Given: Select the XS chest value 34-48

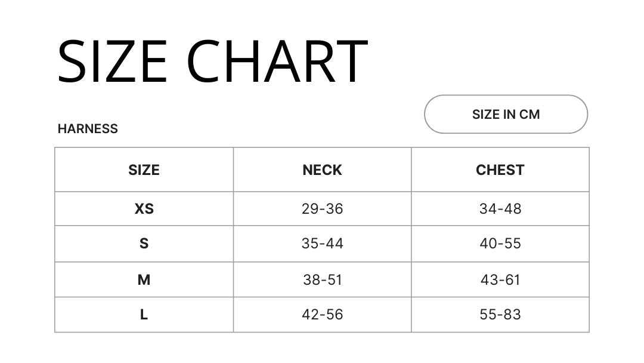Looking at the screenshot, I should click(x=500, y=209).
